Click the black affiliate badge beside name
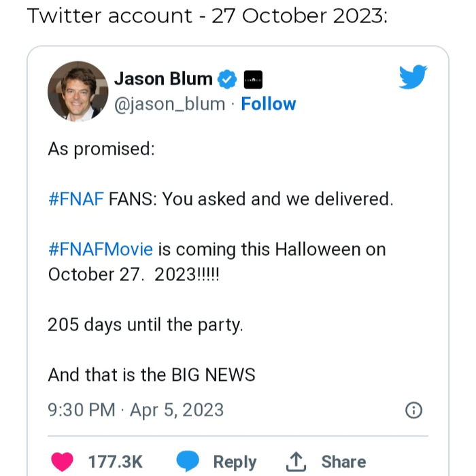The image size is (476, 476). click(252, 80)
